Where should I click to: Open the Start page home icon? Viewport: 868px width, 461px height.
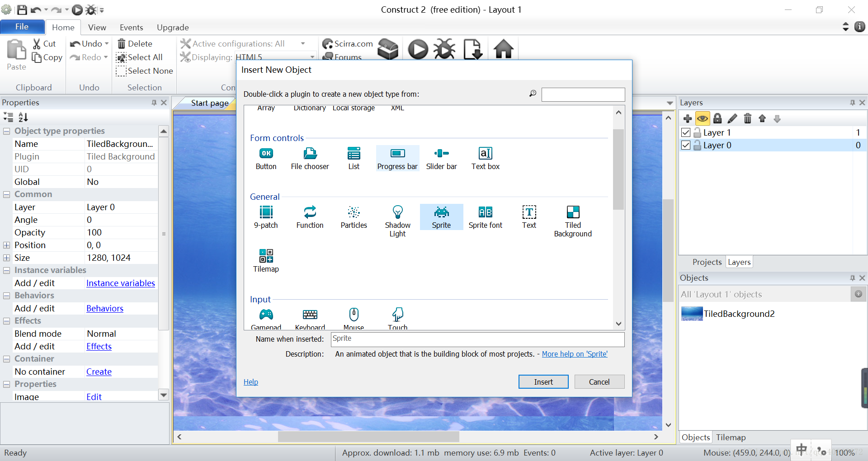pyautogui.click(x=503, y=49)
